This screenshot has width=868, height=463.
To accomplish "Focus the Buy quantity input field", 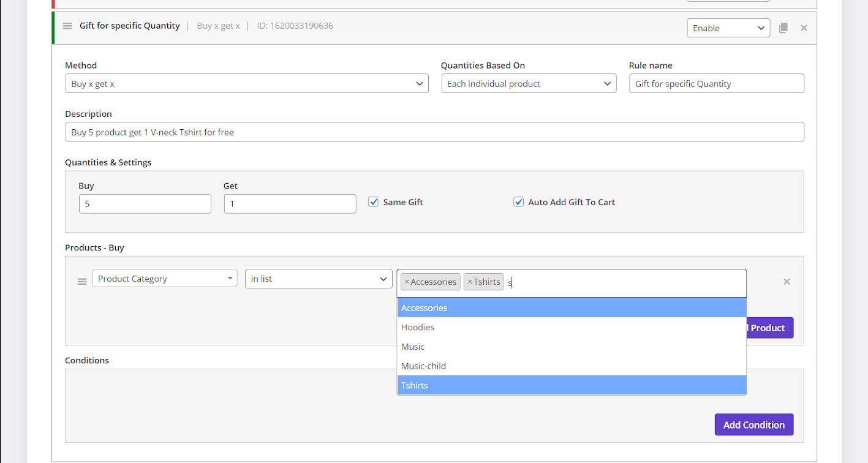I will [145, 204].
